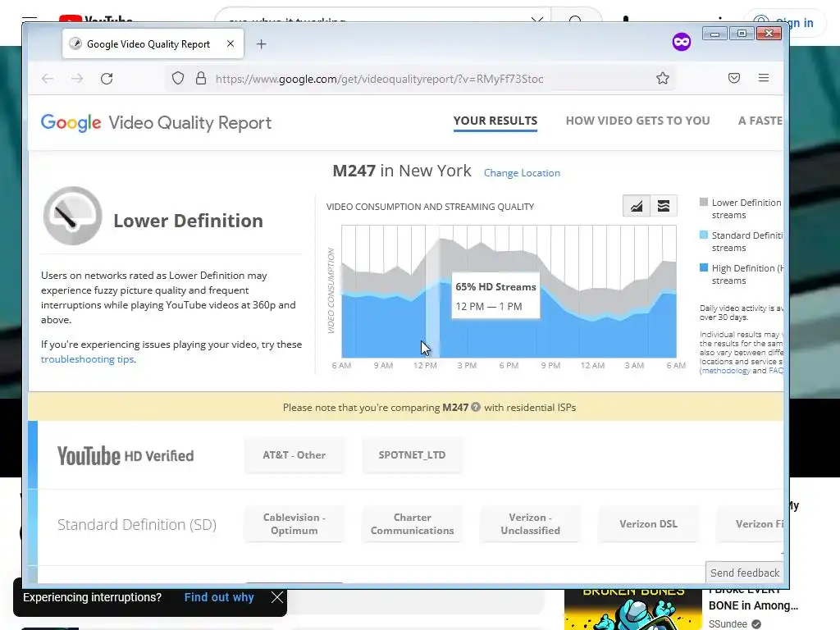Switch chart to stacked bands view icon
This screenshot has height=630, width=840.
click(x=663, y=206)
